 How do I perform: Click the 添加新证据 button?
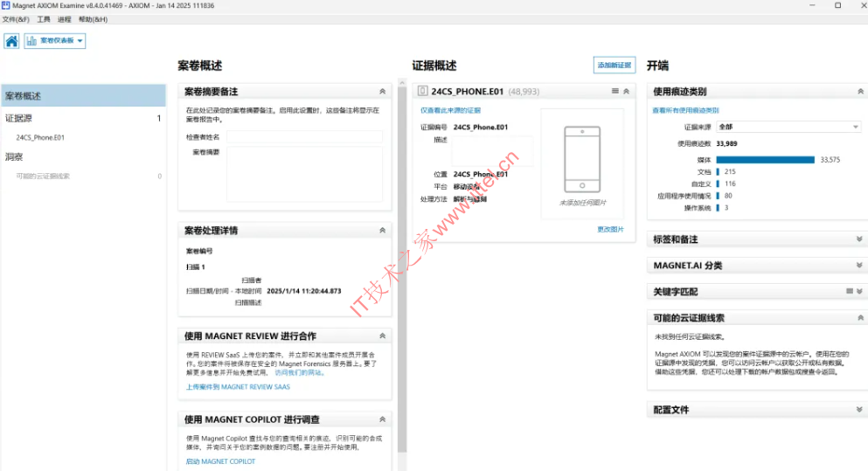pos(614,66)
